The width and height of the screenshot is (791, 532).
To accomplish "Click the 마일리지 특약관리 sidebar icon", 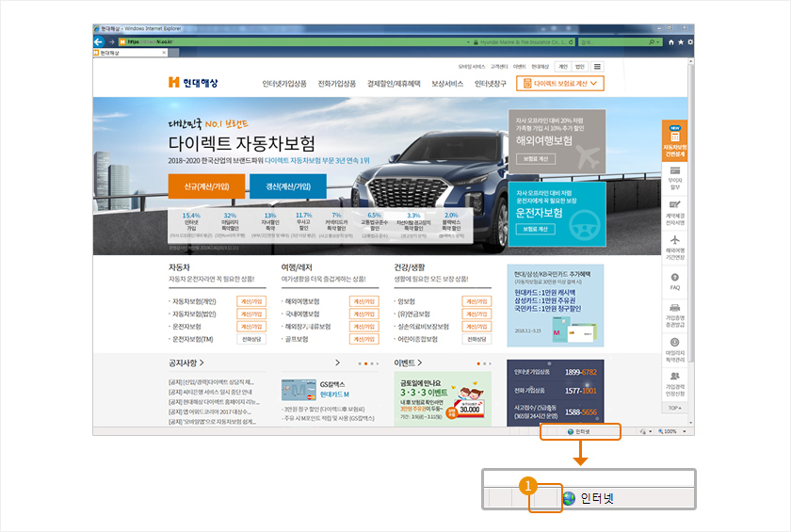I will (x=674, y=349).
